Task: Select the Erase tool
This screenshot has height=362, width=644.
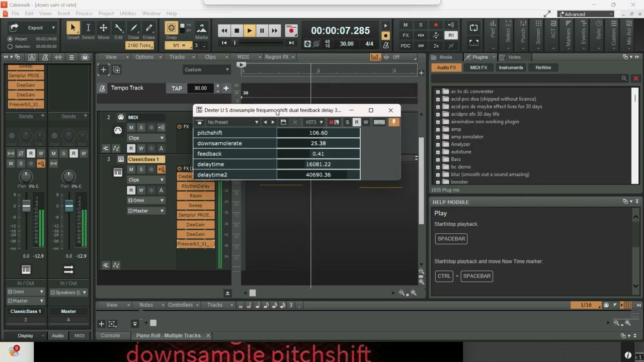Action: click(x=149, y=29)
